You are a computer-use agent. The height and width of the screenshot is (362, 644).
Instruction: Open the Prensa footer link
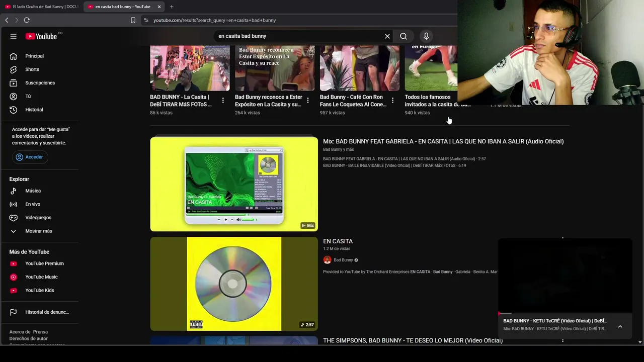click(41, 332)
